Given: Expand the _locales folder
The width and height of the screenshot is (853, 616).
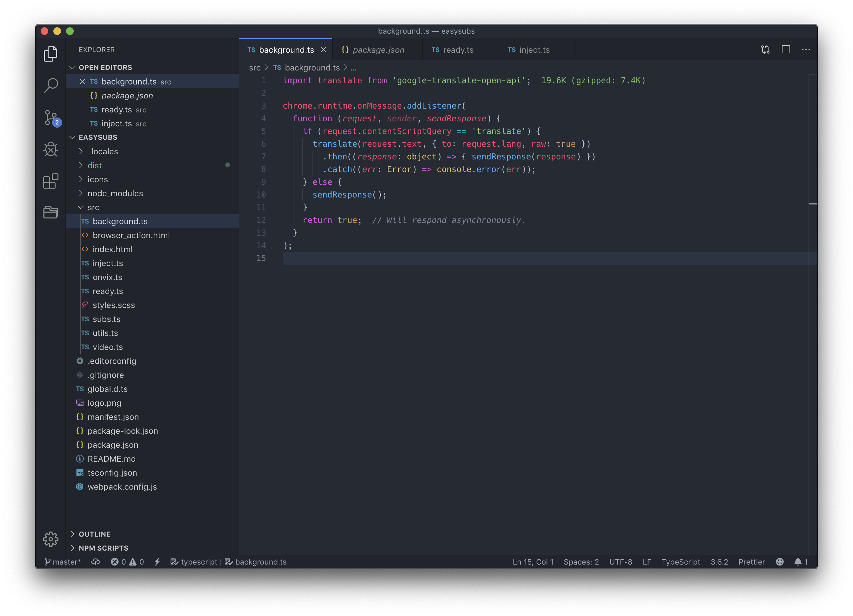Looking at the screenshot, I should 102,151.
